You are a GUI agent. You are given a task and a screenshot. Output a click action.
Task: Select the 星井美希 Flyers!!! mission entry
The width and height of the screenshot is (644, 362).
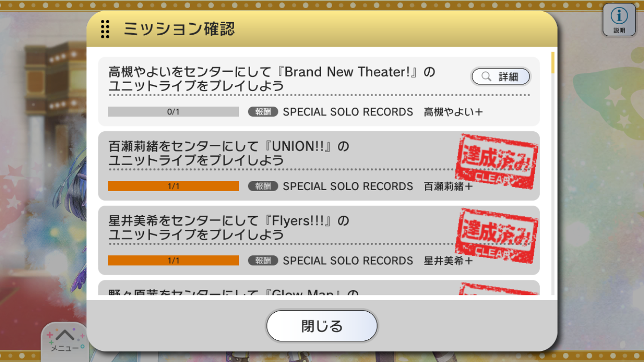(x=319, y=240)
